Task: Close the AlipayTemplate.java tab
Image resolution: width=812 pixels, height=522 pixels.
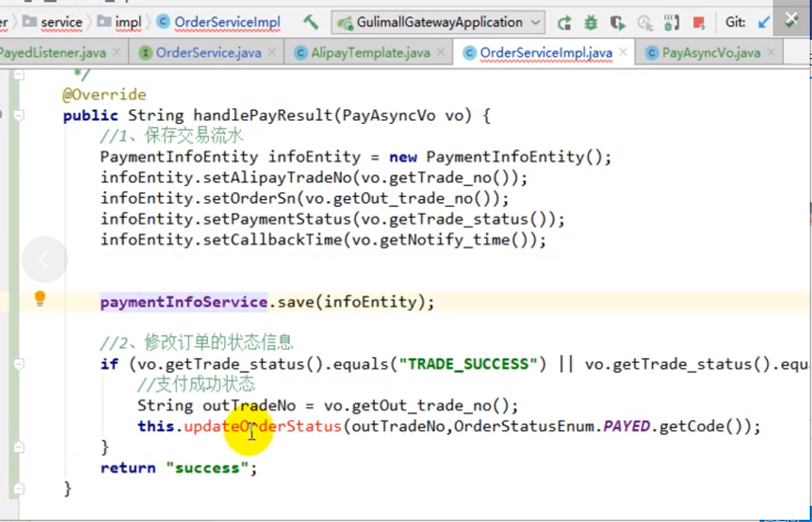Action: pos(441,52)
